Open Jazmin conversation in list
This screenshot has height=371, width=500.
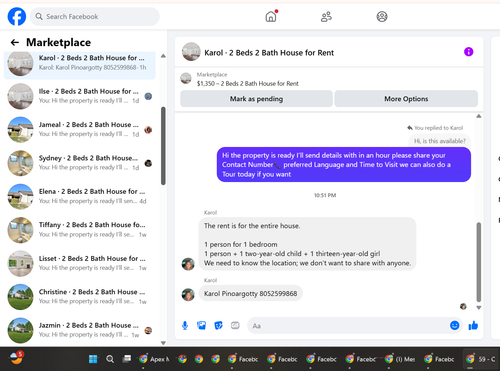(x=80, y=330)
